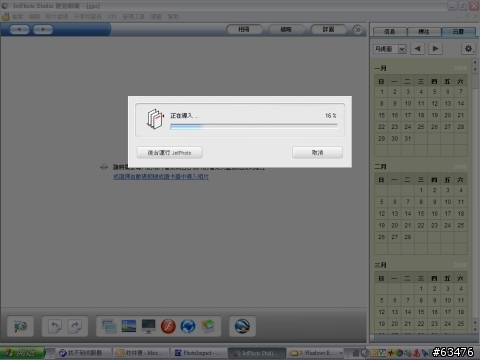Click the importing documents icon in the dialog
The width and height of the screenshot is (480, 360).
pos(155,119)
